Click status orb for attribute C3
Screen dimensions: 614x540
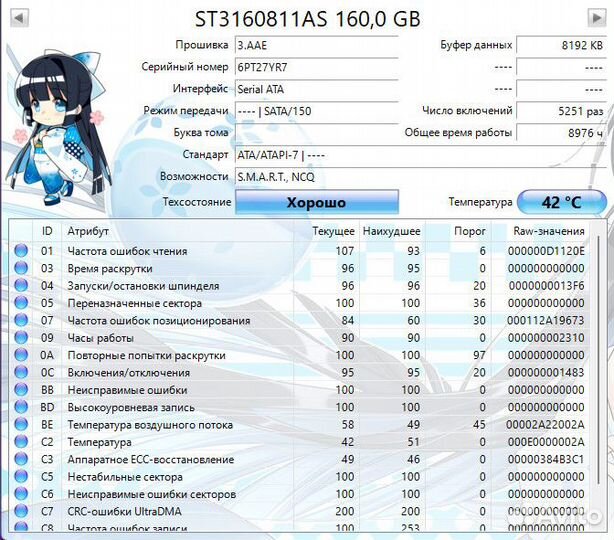pos(21,459)
